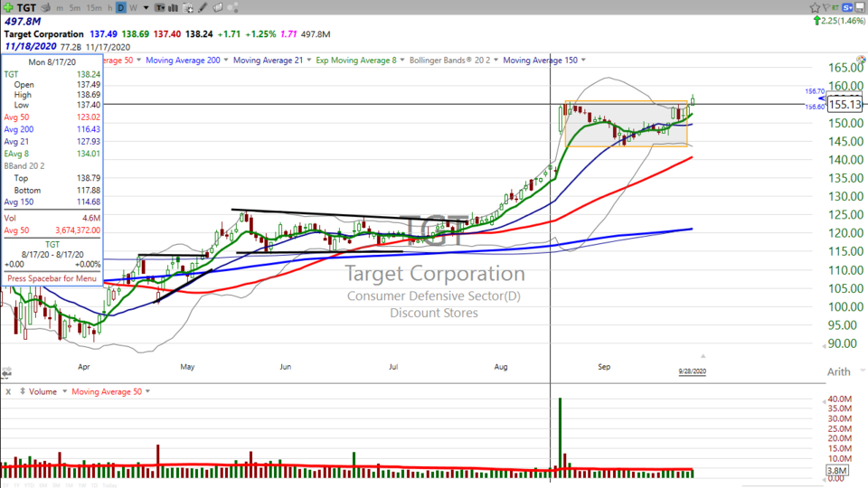Click the star favorite icon
The width and height of the screenshot is (868, 488).
[815, 7]
